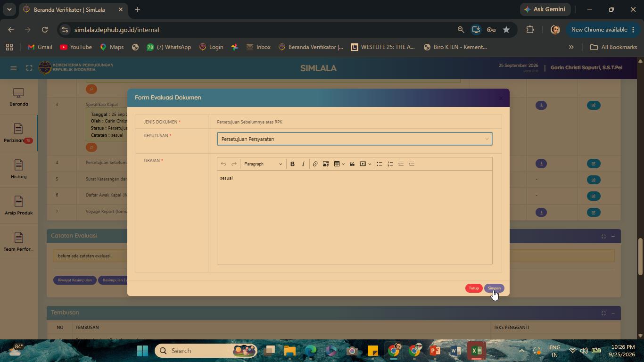
Task: Click the Tutup button
Action: click(x=474, y=288)
